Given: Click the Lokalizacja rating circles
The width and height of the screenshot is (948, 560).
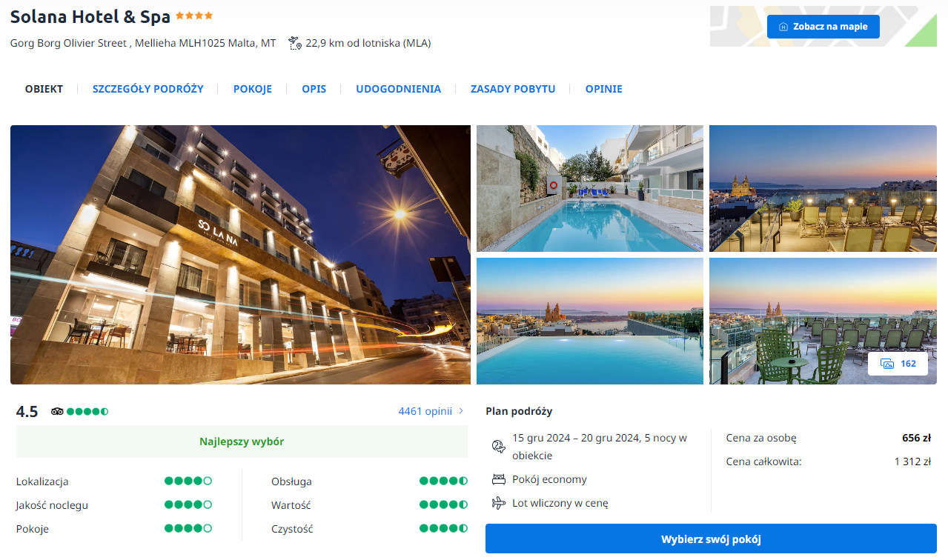Looking at the screenshot, I should 188,481.
